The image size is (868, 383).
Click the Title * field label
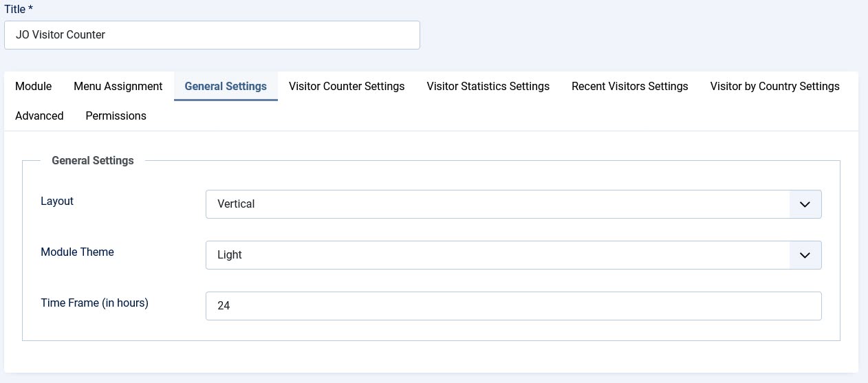tap(19, 9)
